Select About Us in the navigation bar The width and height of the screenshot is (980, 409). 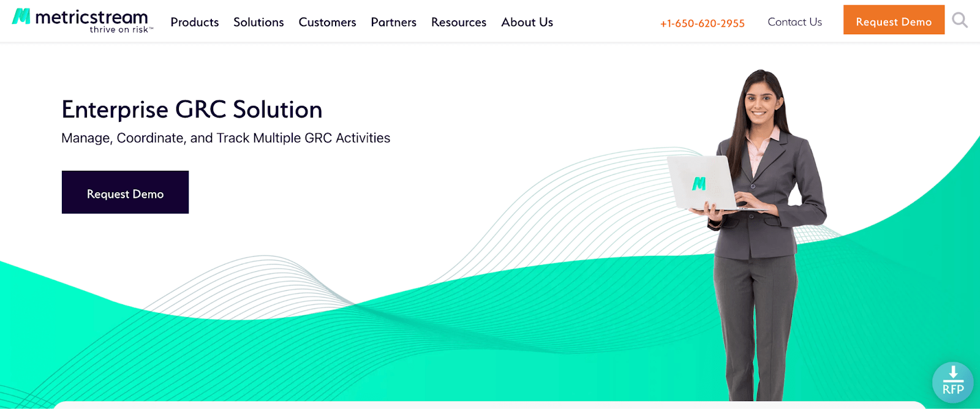[527, 22]
